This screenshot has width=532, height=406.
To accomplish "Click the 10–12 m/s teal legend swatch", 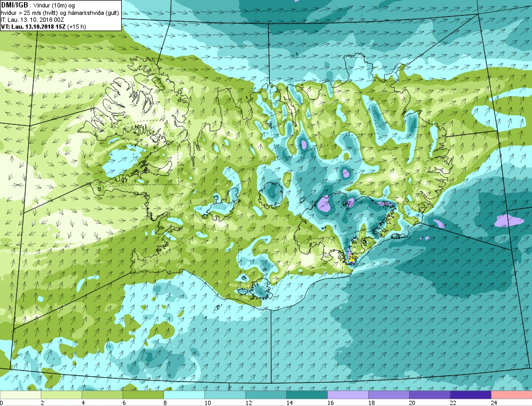I will point(225,395).
